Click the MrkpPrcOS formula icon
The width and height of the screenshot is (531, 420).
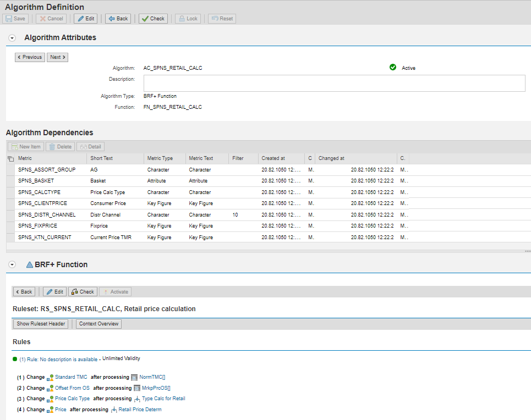[137, 388]
